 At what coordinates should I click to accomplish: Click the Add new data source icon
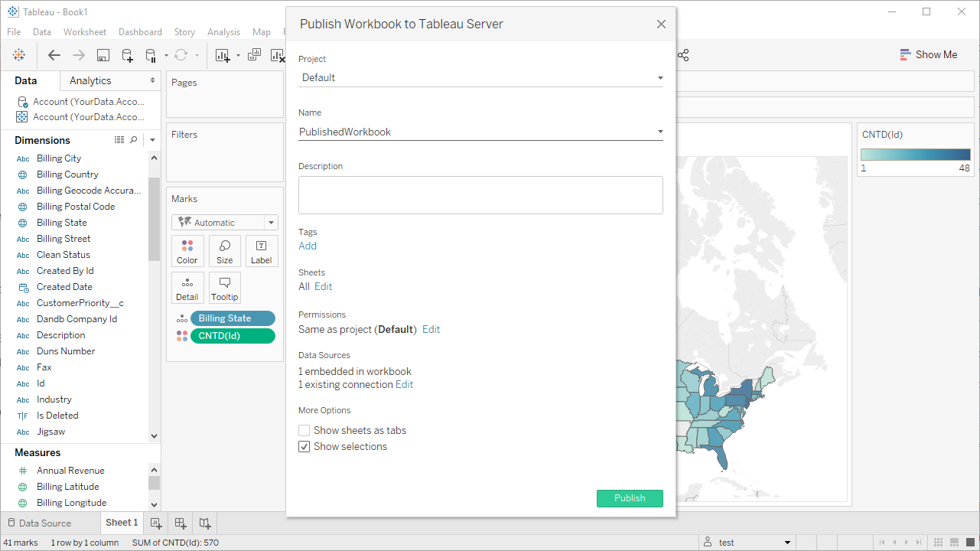point(128,55)
